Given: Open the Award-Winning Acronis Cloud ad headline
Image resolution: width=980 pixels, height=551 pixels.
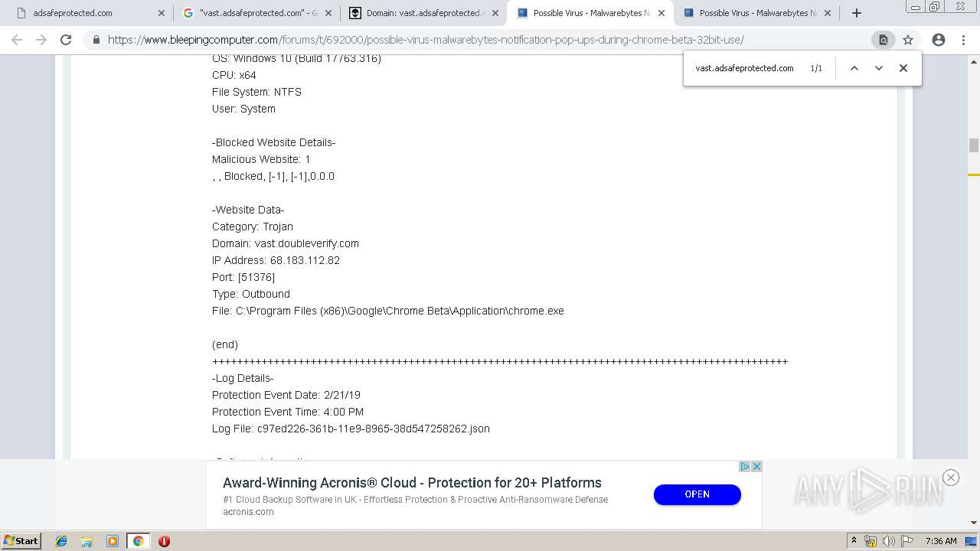Looking at the screenshot, I should 412,483.
